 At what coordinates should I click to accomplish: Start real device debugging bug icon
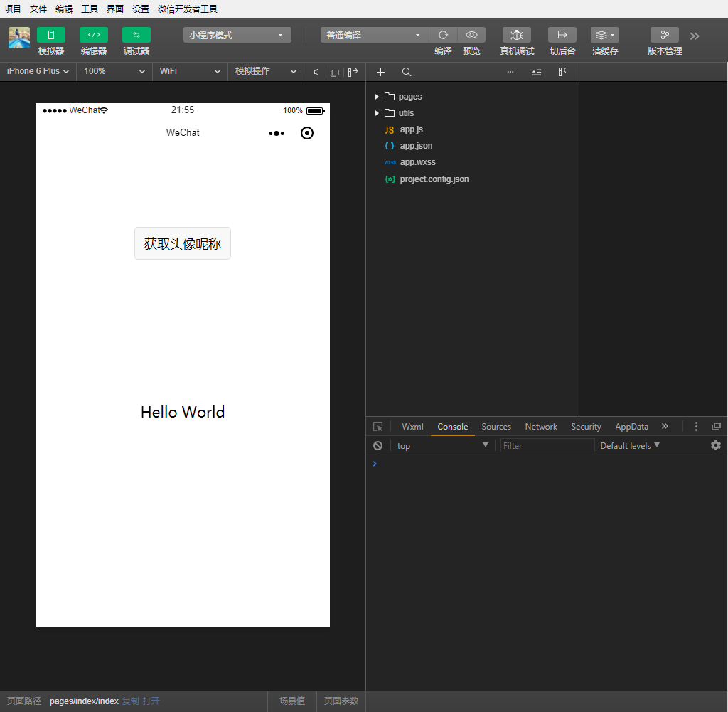(x=517, y=35)
